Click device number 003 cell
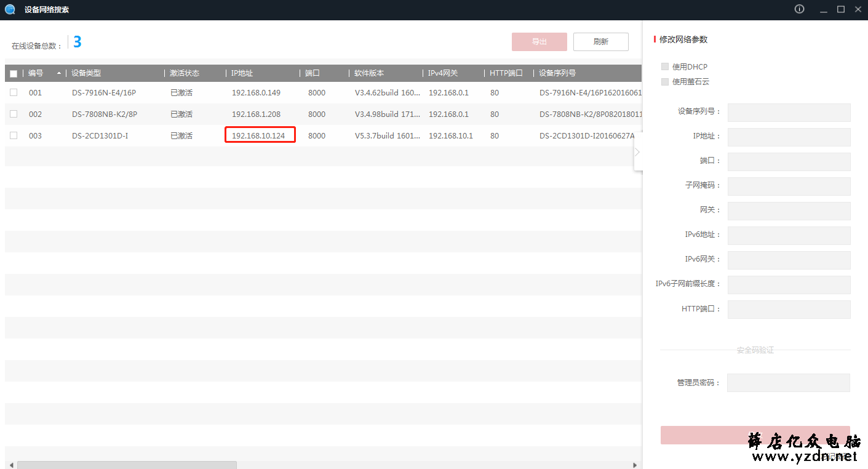Screen dimensions: 868x469 coord(35,135)
